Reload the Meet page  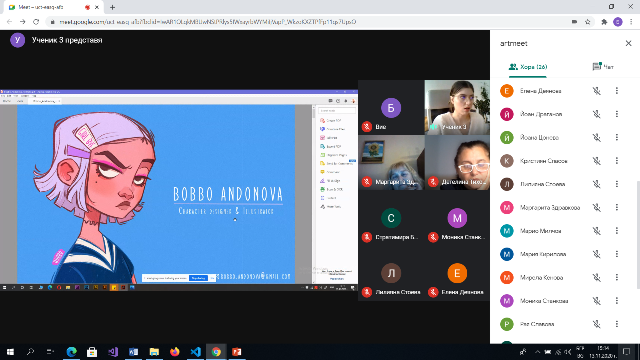(x=36, y=22)
